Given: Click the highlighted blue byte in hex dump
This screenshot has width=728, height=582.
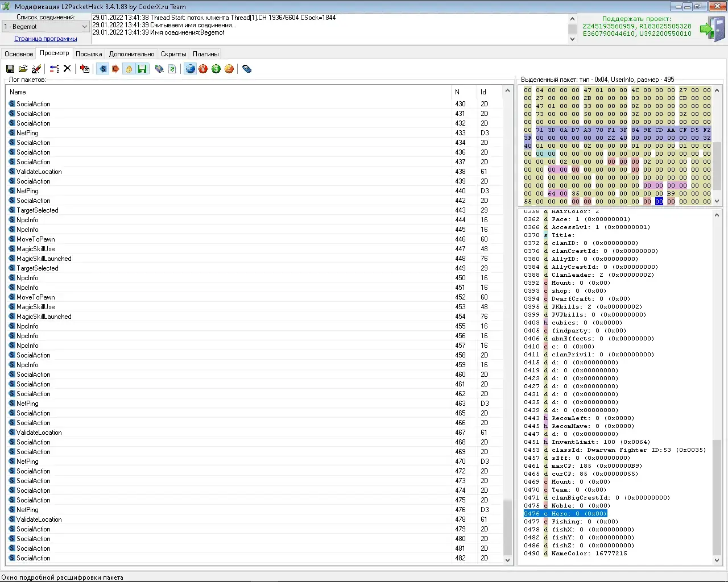Looking at the screenshot, I should [659, 201].
